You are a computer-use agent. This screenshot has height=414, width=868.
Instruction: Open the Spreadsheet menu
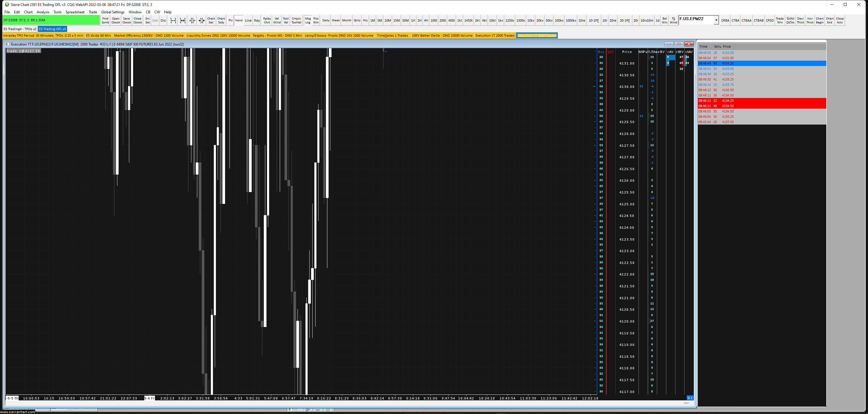point(75,12)
